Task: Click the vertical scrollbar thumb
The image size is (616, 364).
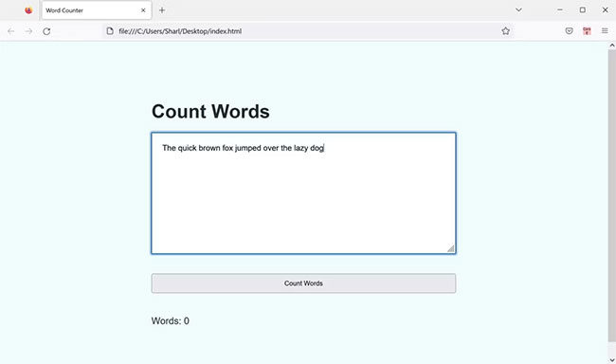Action: click(611, 195)
